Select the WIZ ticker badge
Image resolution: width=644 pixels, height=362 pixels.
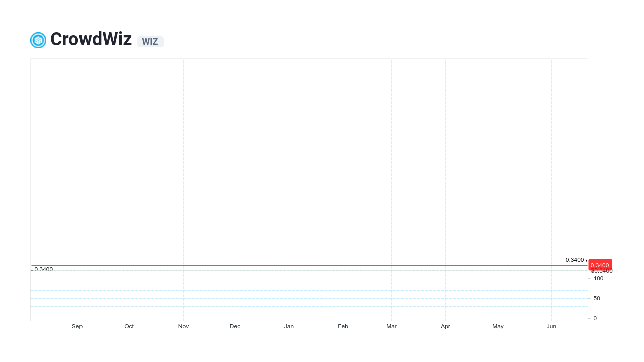[x=150, y=42]
